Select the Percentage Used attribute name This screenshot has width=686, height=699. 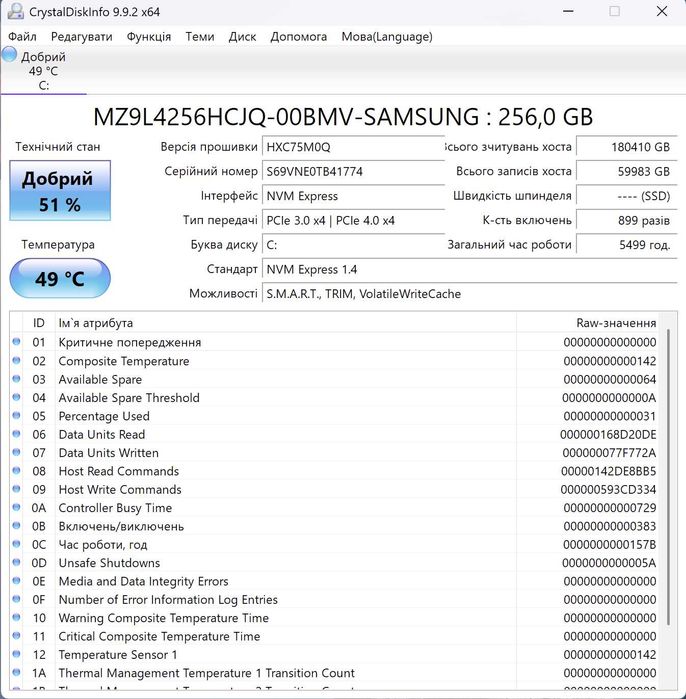(104, 416)
